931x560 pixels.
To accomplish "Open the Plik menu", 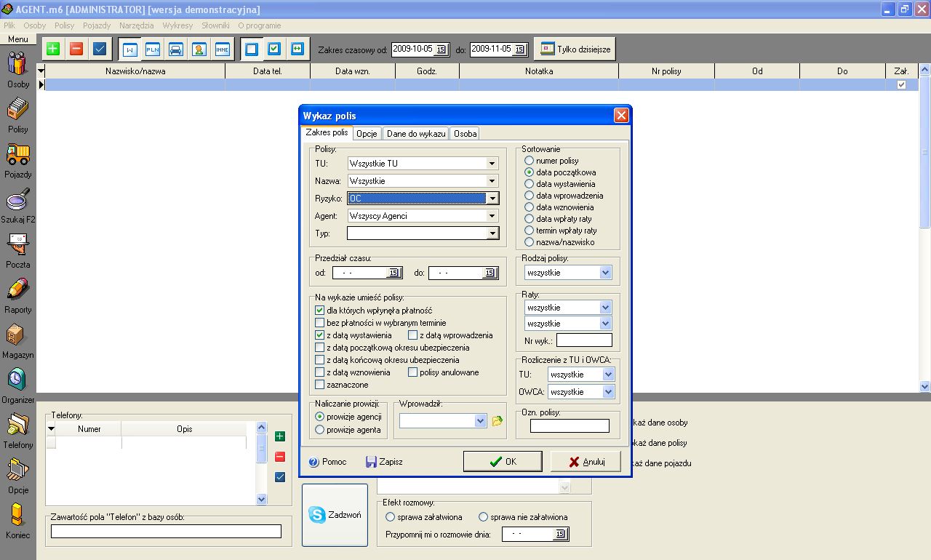I will (x=9, y=25).
